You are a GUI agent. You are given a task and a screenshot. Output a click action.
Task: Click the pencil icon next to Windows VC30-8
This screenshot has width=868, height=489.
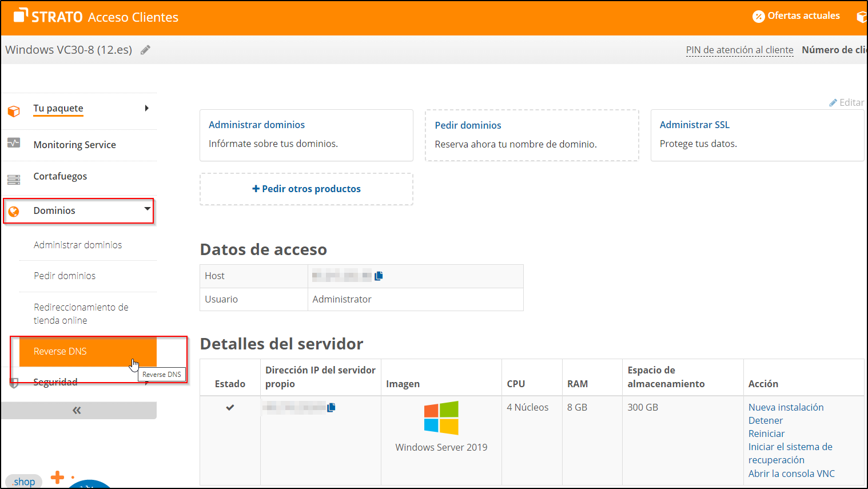click(x=145, y=50)
